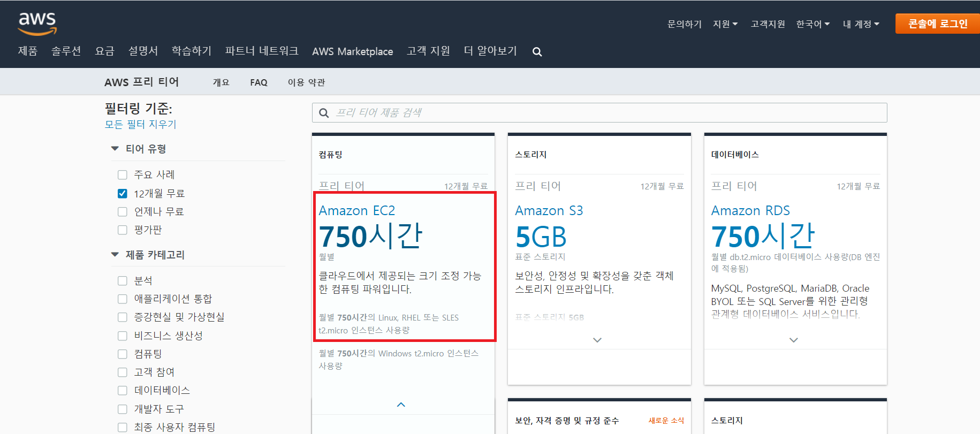Open the Amazon EC2 product link
Screen dimensions: 980x434
(x=357, y=211)
